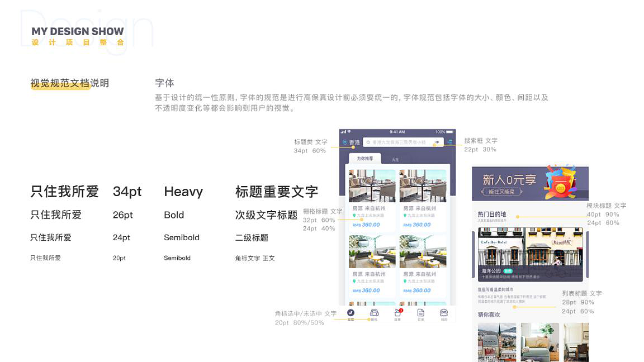Click the magnifier icon inside the search bar
The height and width of the screenshot is (362, 644).
[x=368, y=142]
